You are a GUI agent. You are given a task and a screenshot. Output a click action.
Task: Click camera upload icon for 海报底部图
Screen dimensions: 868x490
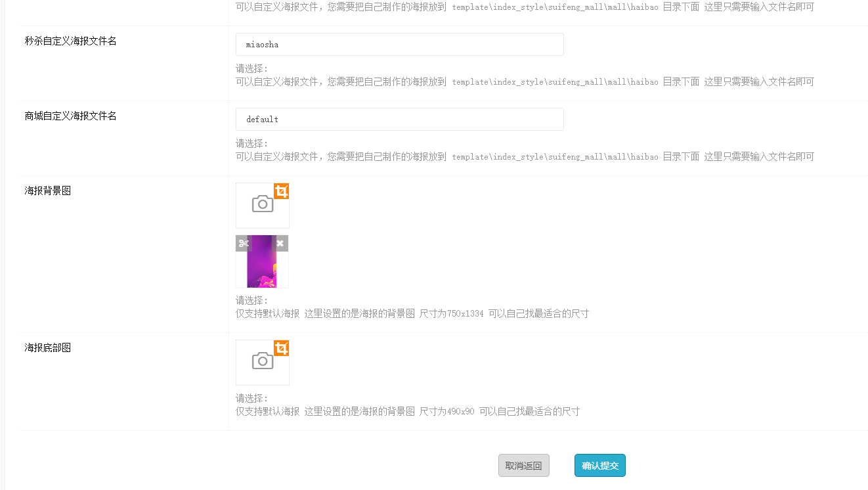[x=262, y=361]
